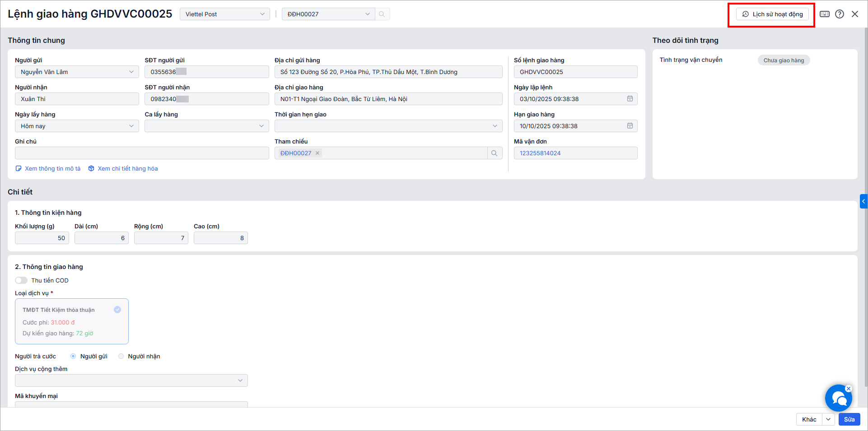
Task: Select Người nhận as fee payer
Action: (121, 357)
